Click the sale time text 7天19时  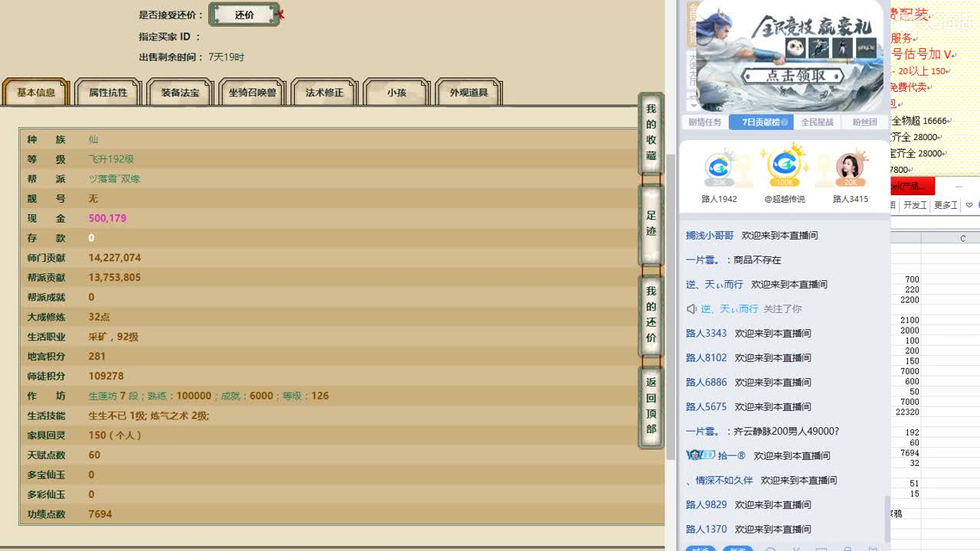pyautogui.click(x=226, y=57)
